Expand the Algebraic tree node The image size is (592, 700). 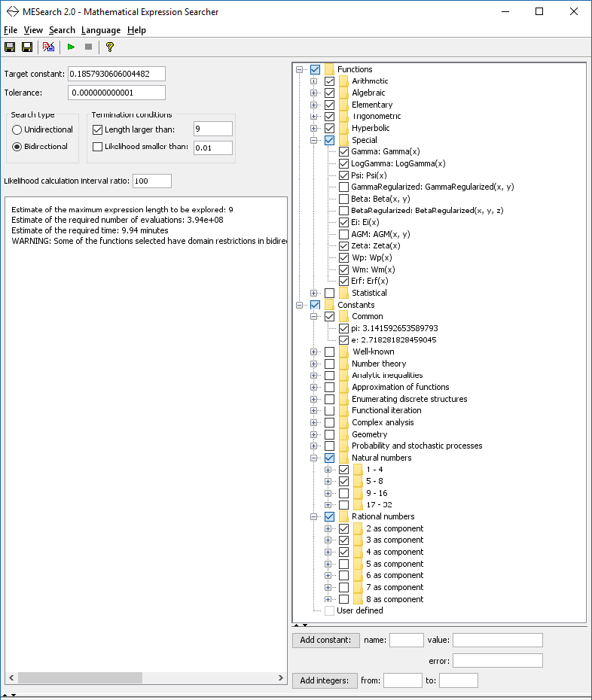[313, 93]
